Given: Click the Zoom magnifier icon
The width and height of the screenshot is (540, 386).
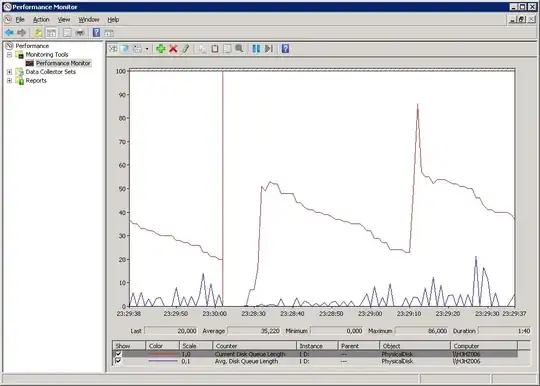Looking at the screenshot, I should click(239, 49).
